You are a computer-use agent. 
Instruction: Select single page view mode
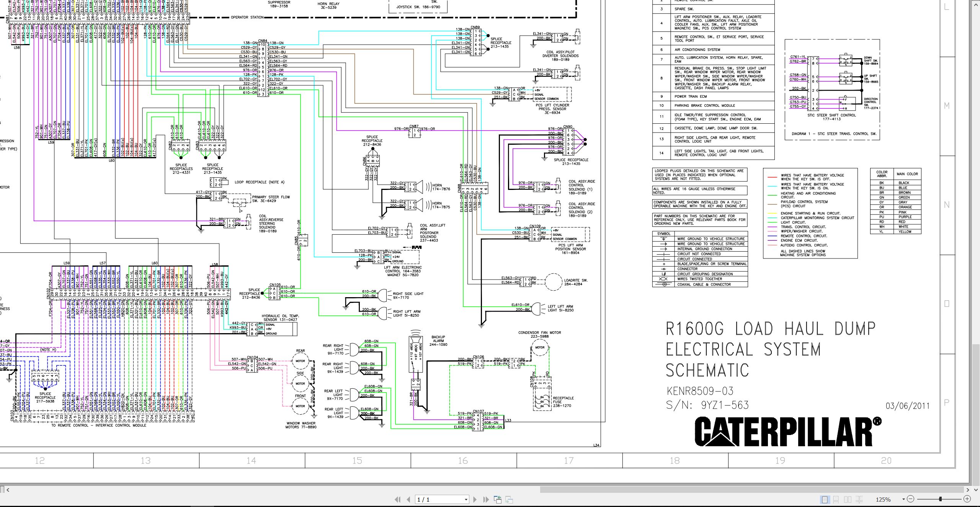tap(825, 499)
